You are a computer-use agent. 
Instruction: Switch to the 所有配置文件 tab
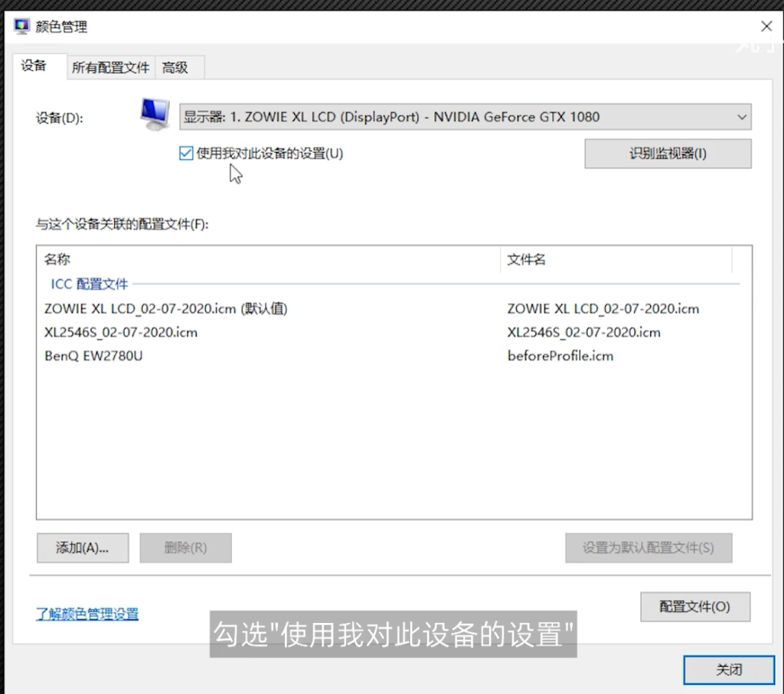pyautogui.click(x=110, y=67)
